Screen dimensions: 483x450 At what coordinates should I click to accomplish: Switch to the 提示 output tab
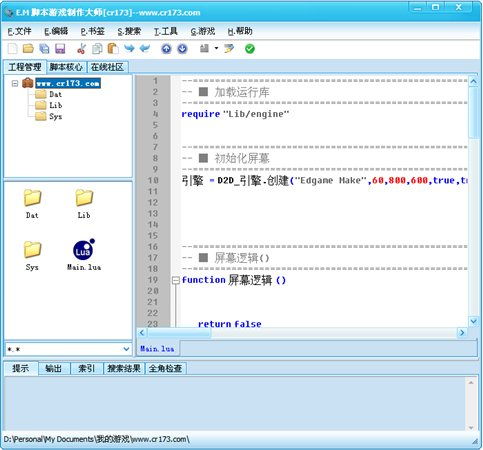tap(21, 368)
